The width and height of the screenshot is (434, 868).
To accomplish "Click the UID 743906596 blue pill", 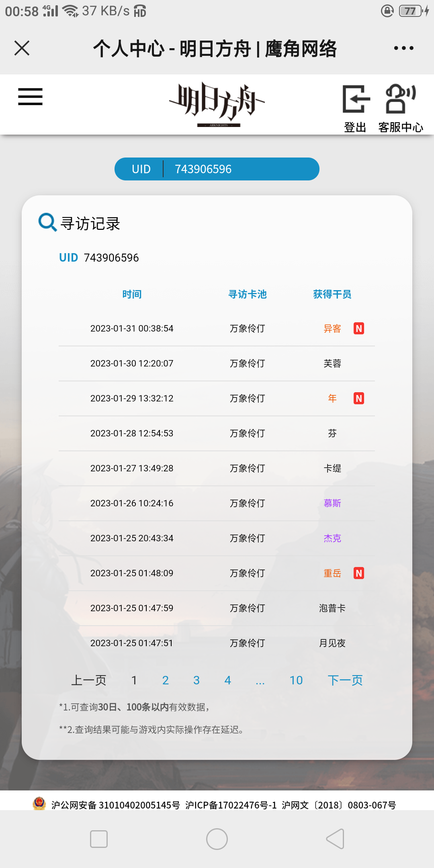I will click(x=217, y=169).
